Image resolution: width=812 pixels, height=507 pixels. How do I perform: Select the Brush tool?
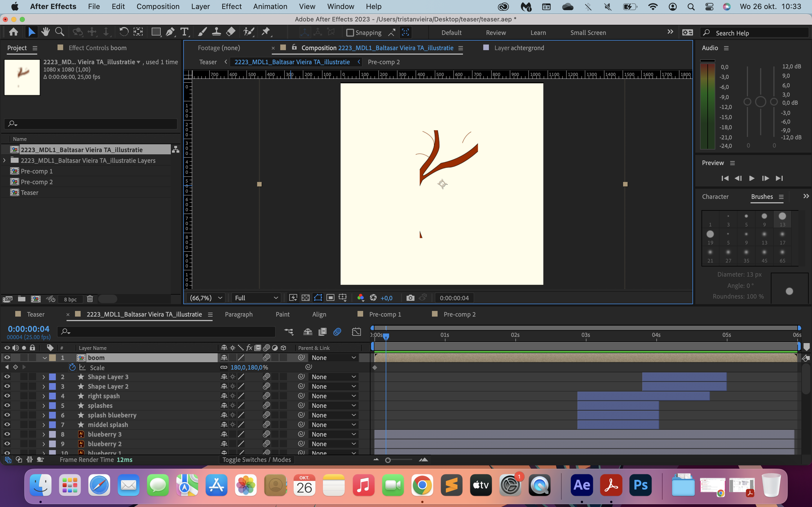click(x=202, y=32)
